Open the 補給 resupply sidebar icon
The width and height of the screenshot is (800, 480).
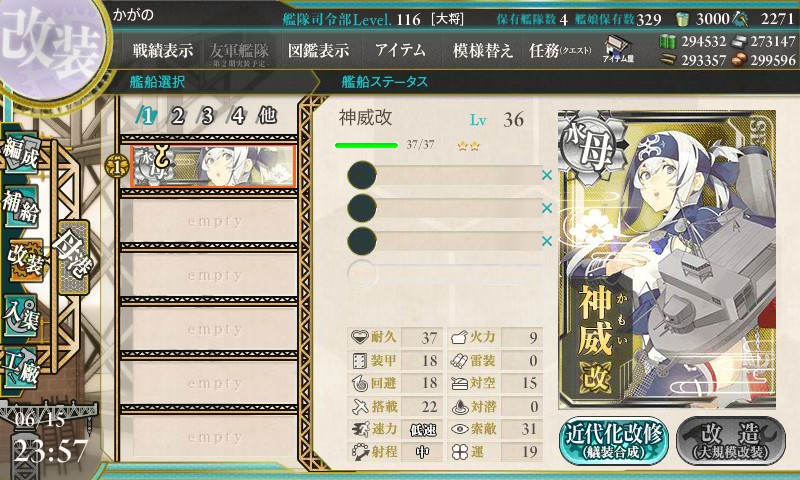pos(21,207)
